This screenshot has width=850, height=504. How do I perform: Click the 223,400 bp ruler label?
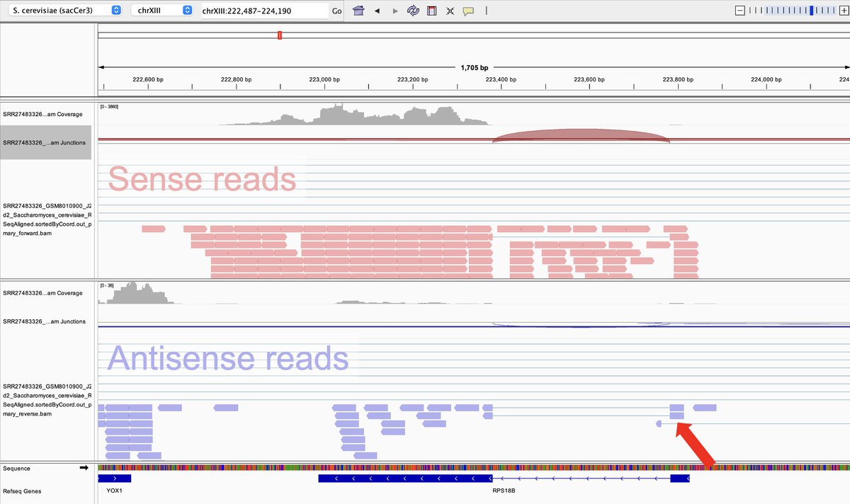(x=501, y=79)
